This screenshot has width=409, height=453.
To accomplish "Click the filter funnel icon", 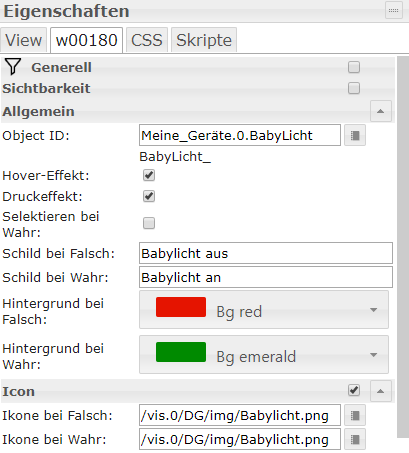I will (x=13, y=66).
